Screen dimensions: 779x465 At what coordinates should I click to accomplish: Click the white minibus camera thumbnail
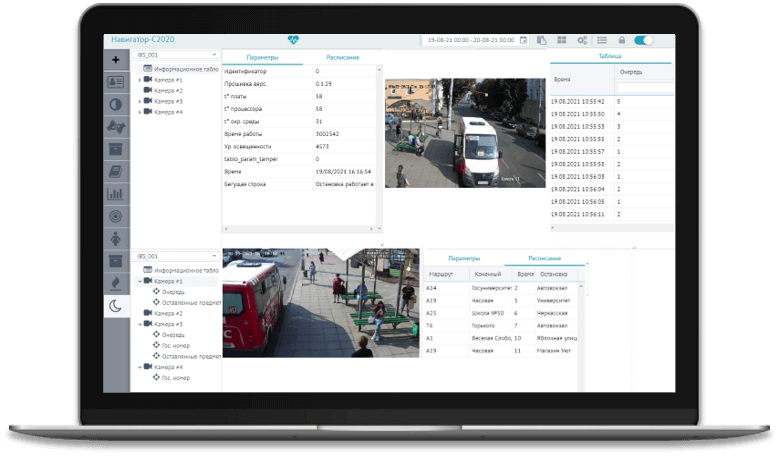pyautogui.click(x=465, y=133)
